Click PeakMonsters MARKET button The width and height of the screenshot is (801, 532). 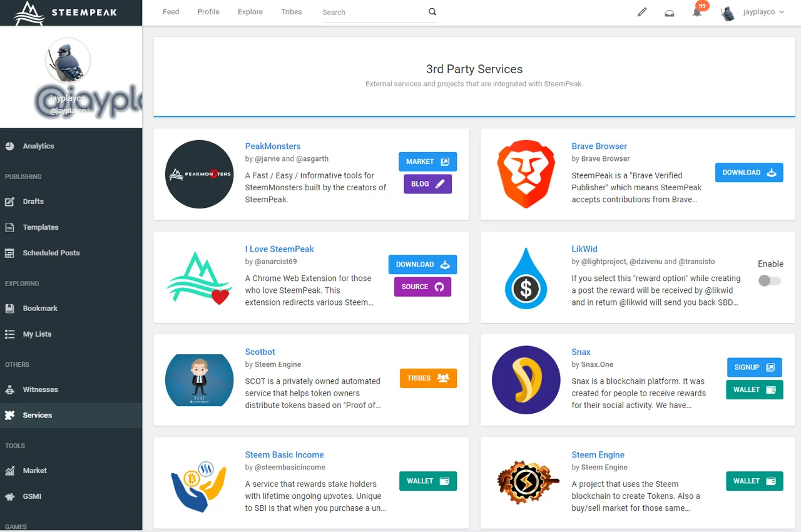(427, 161)
